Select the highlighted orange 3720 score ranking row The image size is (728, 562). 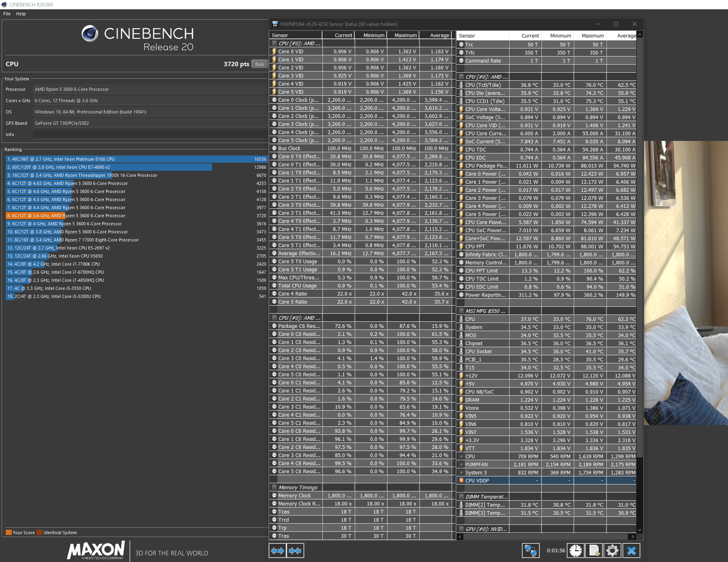137,216
